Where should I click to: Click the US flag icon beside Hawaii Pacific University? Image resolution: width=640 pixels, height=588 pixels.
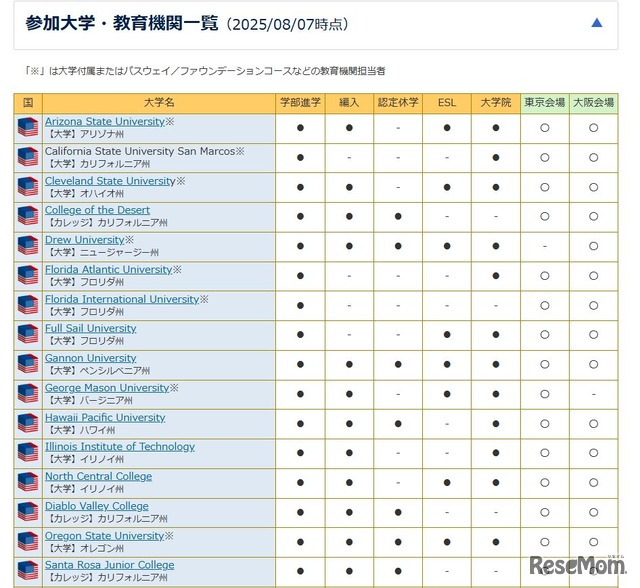tap(28, 423)
